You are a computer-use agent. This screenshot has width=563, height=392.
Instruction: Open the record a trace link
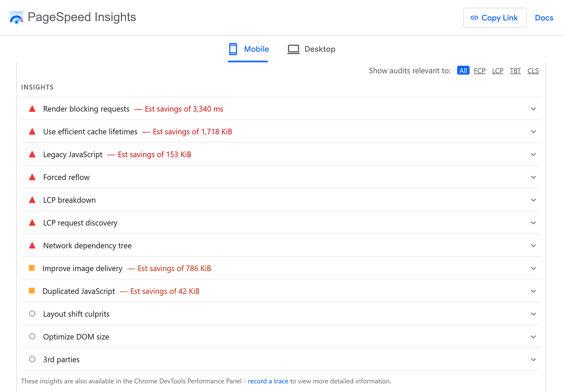pos(268,381)
